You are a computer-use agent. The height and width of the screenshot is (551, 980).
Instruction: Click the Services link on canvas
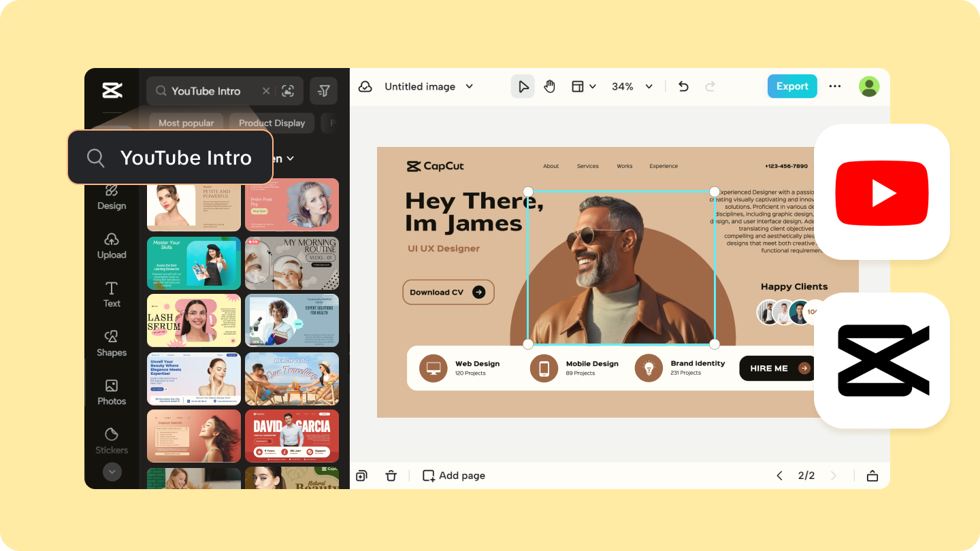point(588,166)
